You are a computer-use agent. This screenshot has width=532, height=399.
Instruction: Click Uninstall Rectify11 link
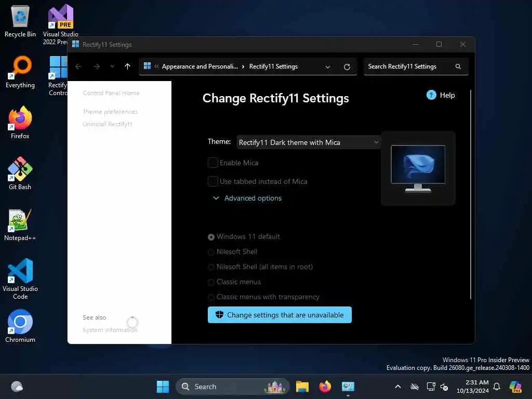pyautogui.click(x=108, y=124)
